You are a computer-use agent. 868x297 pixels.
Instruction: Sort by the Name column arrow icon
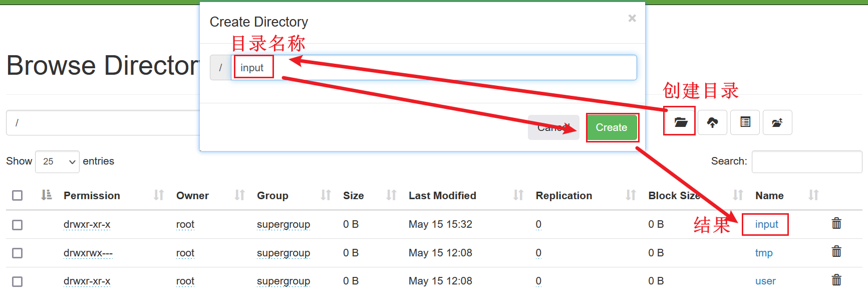click(x=814, y=195)
